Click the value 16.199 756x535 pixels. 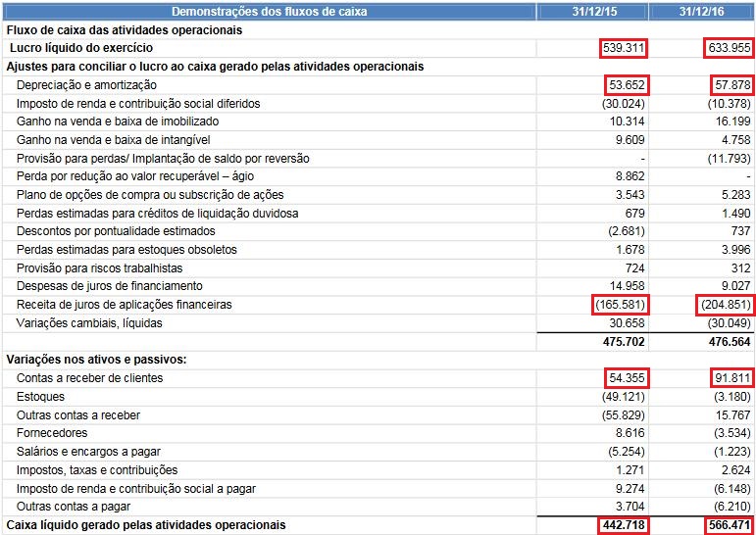click(732, 122)
